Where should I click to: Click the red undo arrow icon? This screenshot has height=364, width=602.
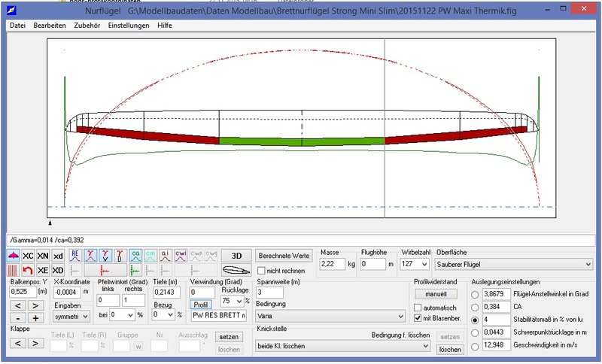28,270
